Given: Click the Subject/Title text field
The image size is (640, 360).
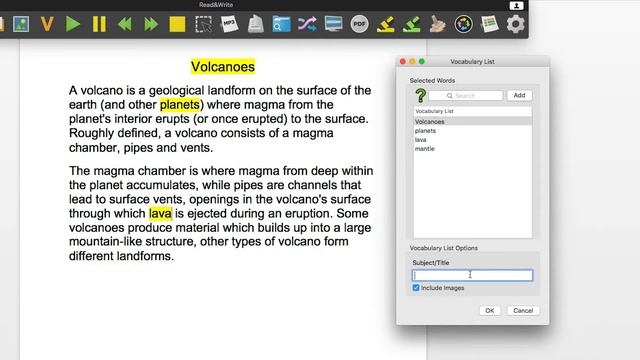Looking at the screenshot, I should point(472,276).
